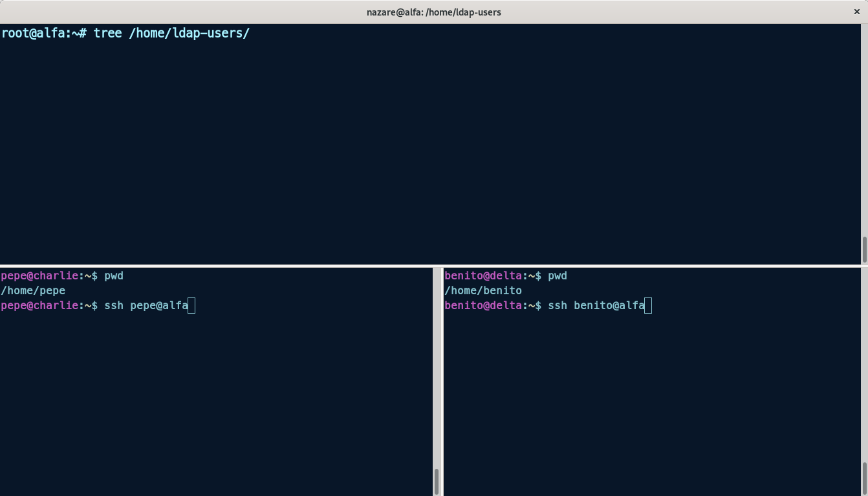Click the cursor block after 'ssh benito@alfa'
868x496 pixels.
[648, 305]
